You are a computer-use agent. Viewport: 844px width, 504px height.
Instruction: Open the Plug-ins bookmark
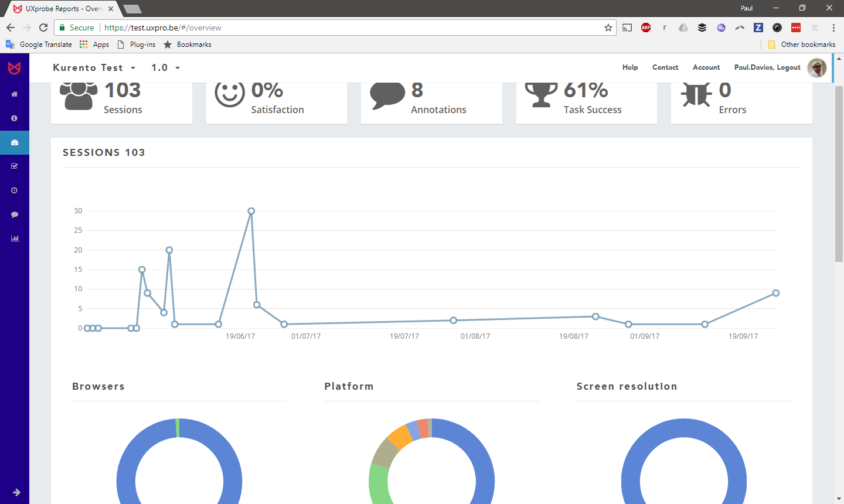point(137,45)
